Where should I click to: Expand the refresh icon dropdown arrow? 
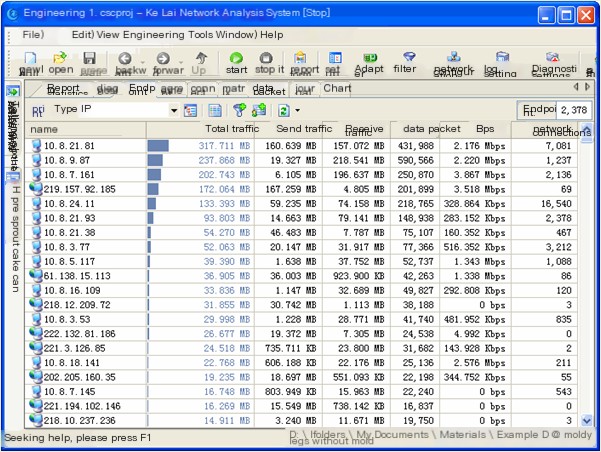click(x=297, y=111)
